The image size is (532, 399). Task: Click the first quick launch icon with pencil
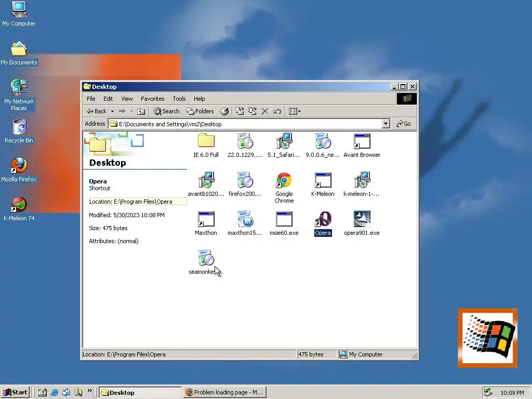click(x=43, y=393)
